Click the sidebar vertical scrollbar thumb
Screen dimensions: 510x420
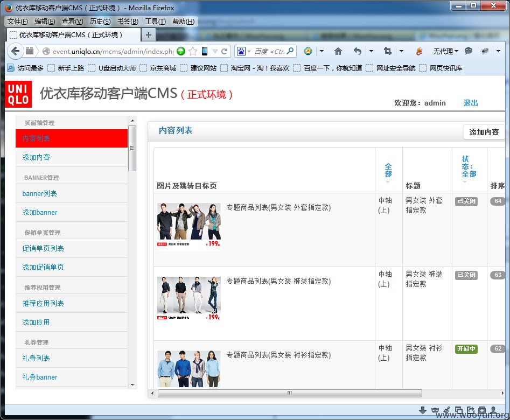click(x=132, y=149)
